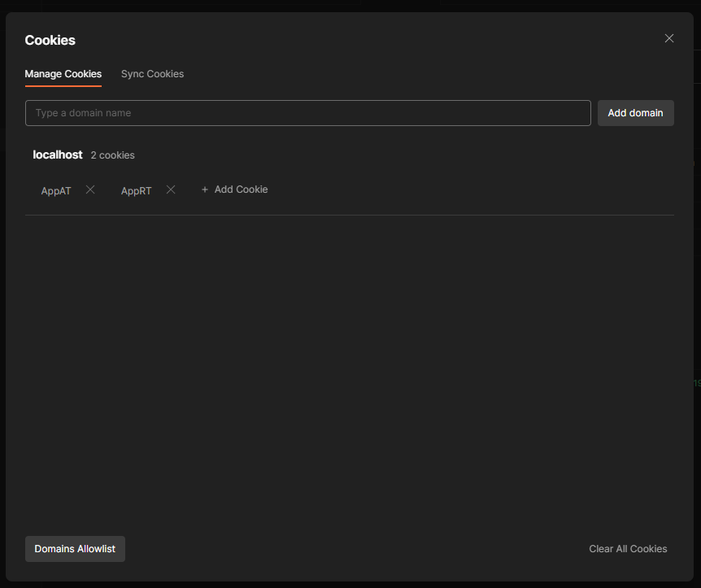This screenshot has height=588, width=701.
Task: Open the AppRT cookie
Action: click(137, 191)
